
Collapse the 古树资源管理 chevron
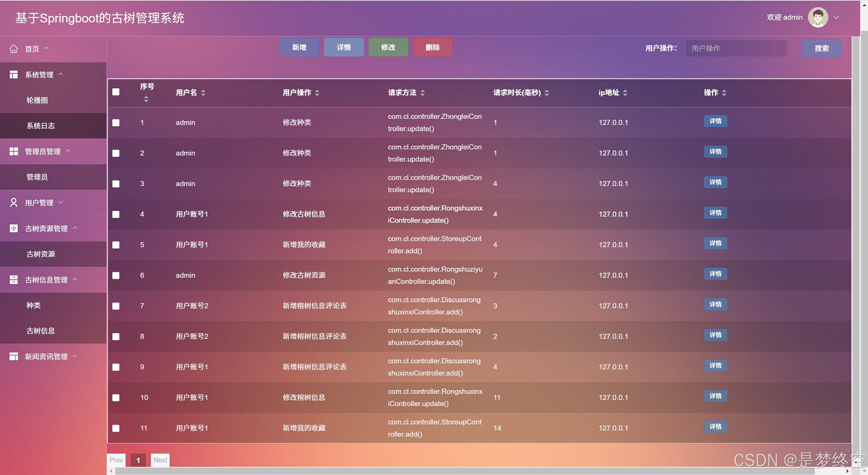coord(75,228)
